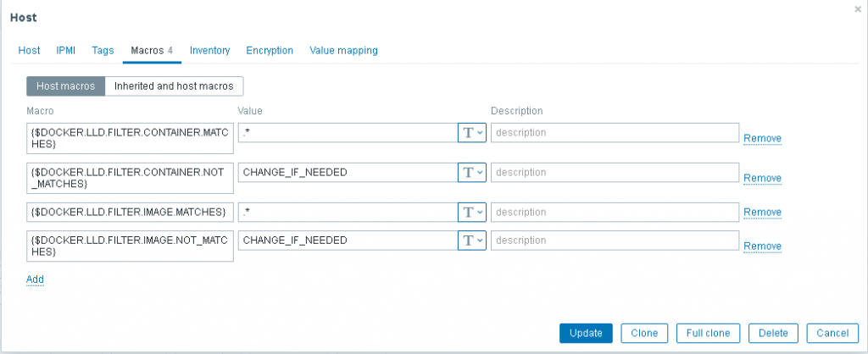Screen dimensions: 868x354
Task: Click the value field of IMAGE.NOT_MATCHES macro
Action: pos(348,241)
